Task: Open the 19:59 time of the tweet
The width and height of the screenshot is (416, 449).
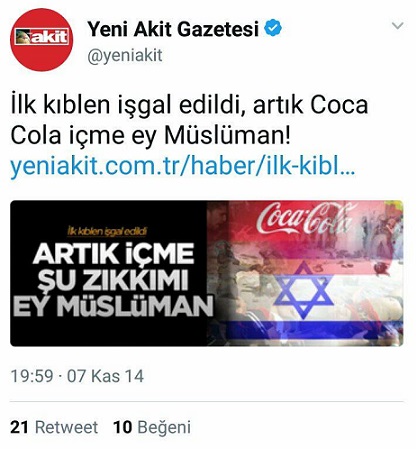Action: [32, 376]
